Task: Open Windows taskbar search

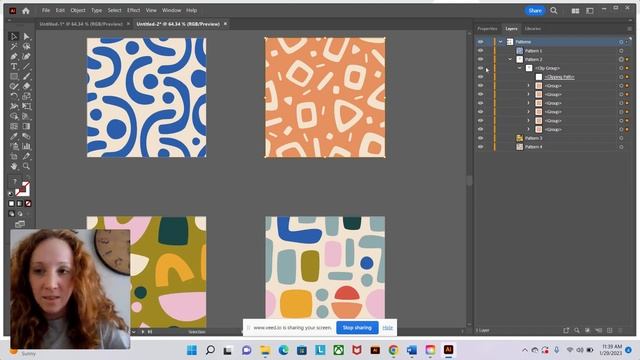Action: coord(210,350)
